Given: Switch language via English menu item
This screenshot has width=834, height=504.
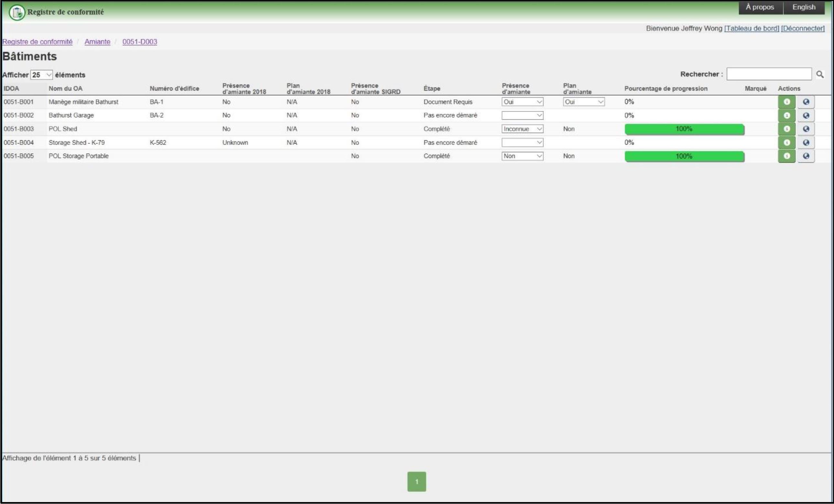Looking at the screenshot, I should (804, 7).
